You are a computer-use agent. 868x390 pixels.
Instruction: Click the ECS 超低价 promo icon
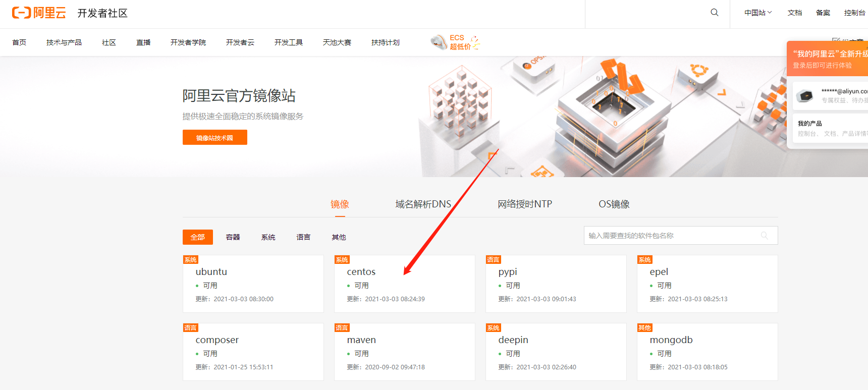point(455,42)
